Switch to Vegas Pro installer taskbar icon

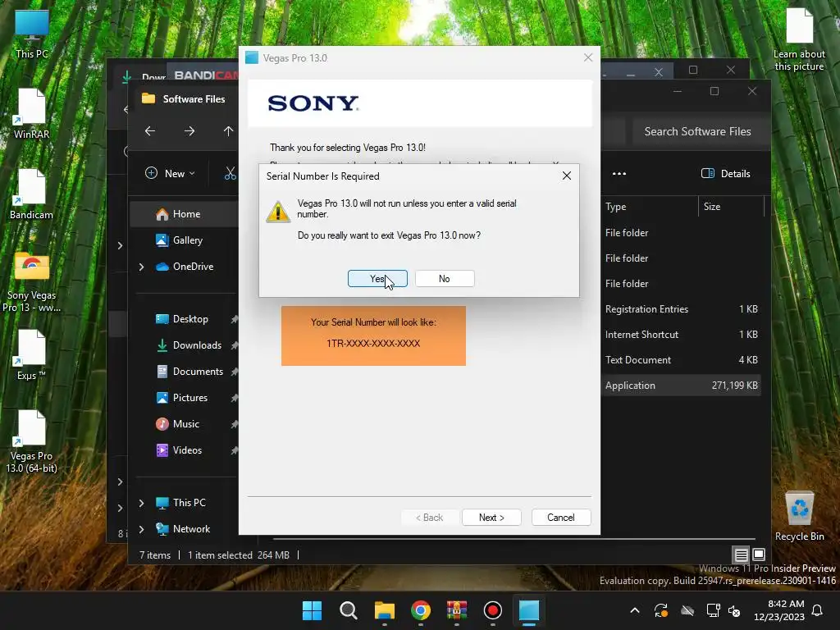[529, 610]
